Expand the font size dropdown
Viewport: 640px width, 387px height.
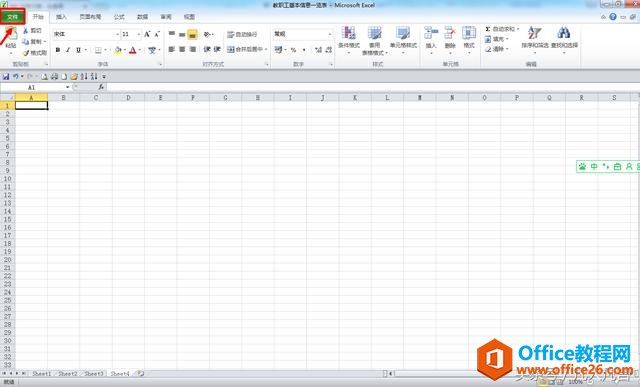(x=138, y=34)
